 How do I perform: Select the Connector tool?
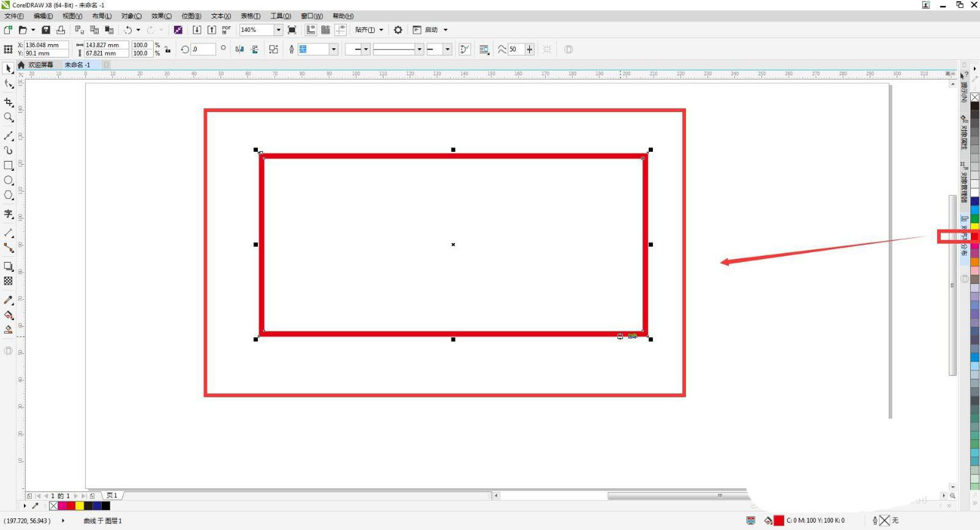9,247
